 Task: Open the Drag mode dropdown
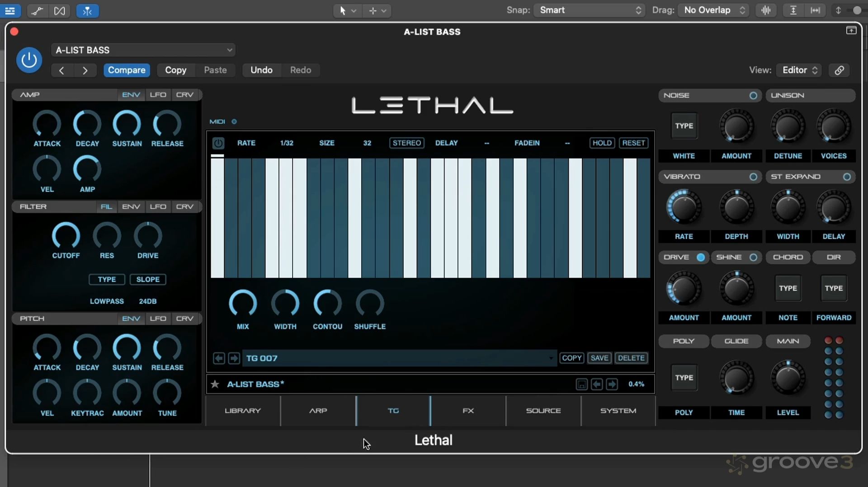point(714,10)
